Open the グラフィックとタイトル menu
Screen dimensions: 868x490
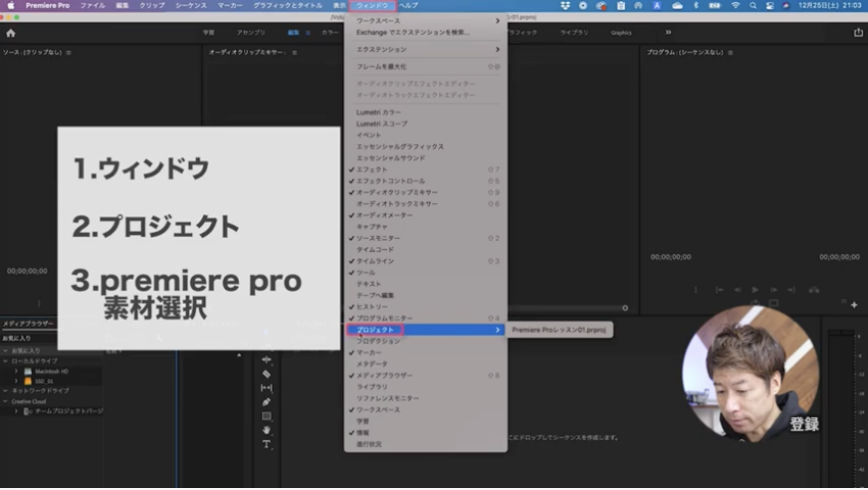[x=288, y=6]
